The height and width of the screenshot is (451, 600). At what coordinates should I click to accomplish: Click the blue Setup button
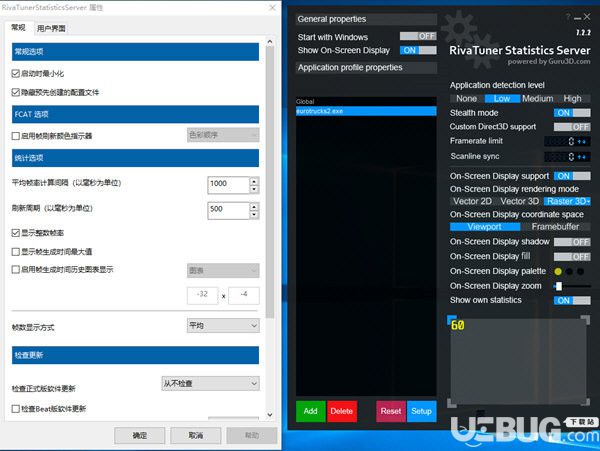point(421,411)
